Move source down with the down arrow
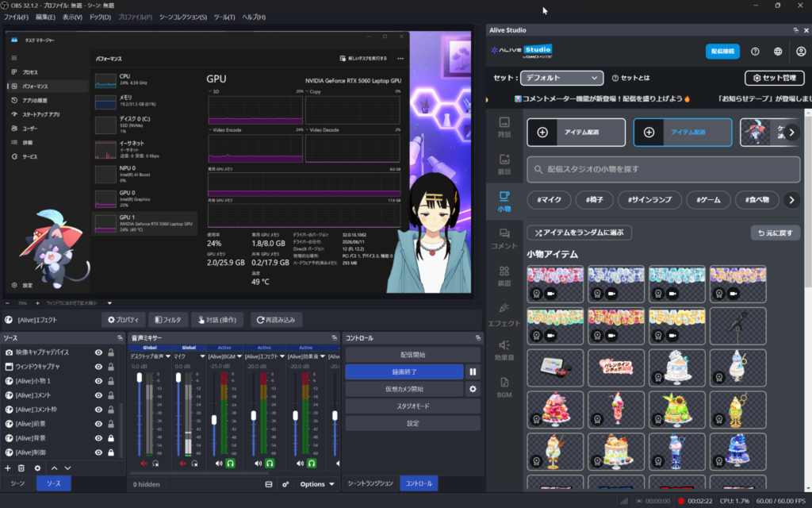The image size is (812, 508). coord(68,468)
